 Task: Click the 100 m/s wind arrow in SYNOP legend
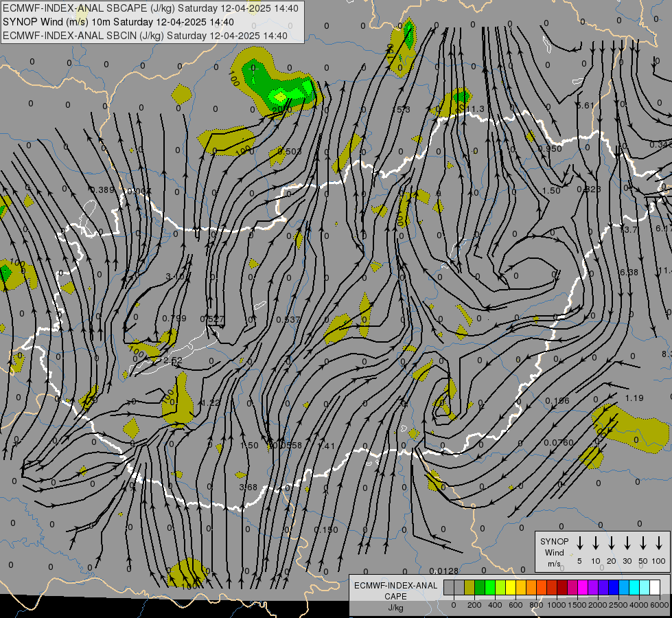659,543
